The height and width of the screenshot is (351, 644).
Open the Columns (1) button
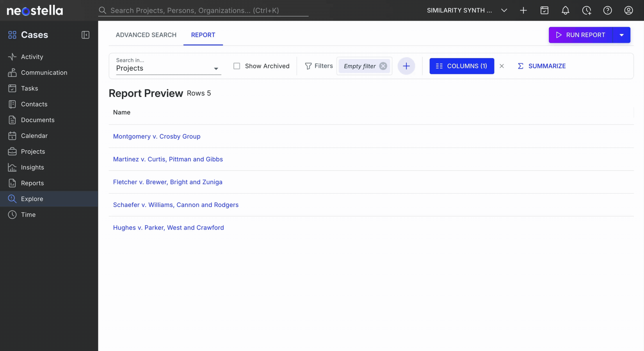(x=461, y=66)
